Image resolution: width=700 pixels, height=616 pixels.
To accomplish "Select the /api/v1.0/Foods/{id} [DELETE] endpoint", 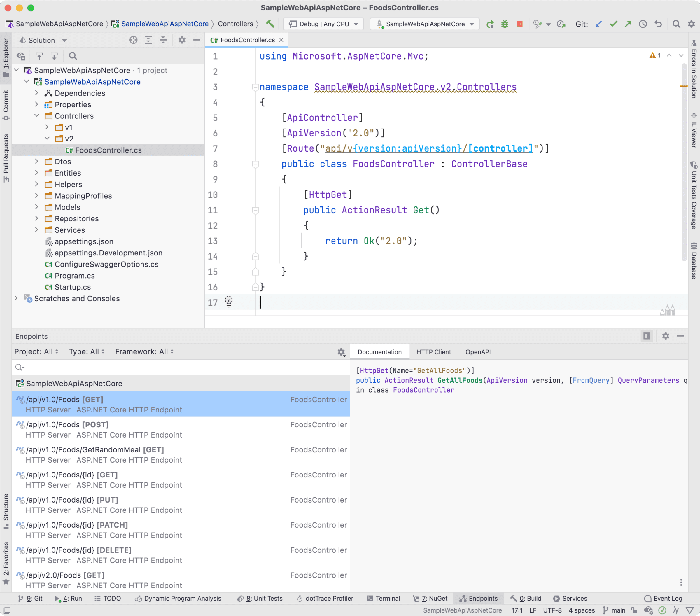I will coord(181,555).
